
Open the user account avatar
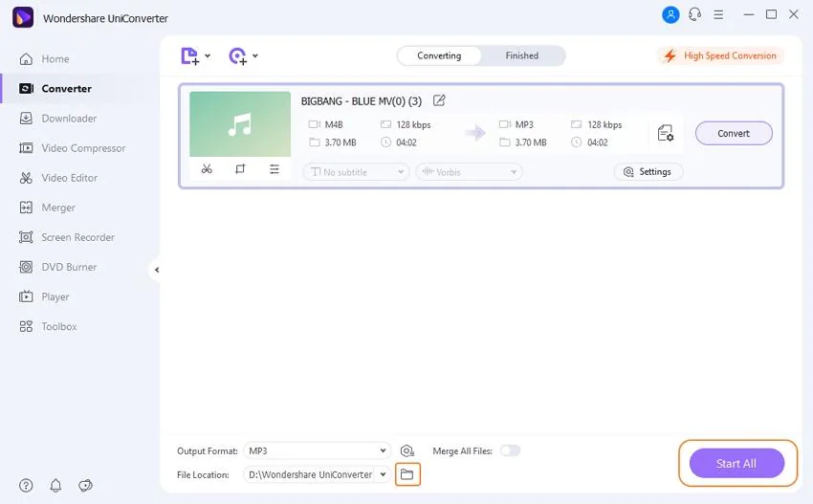coord(670,14)
